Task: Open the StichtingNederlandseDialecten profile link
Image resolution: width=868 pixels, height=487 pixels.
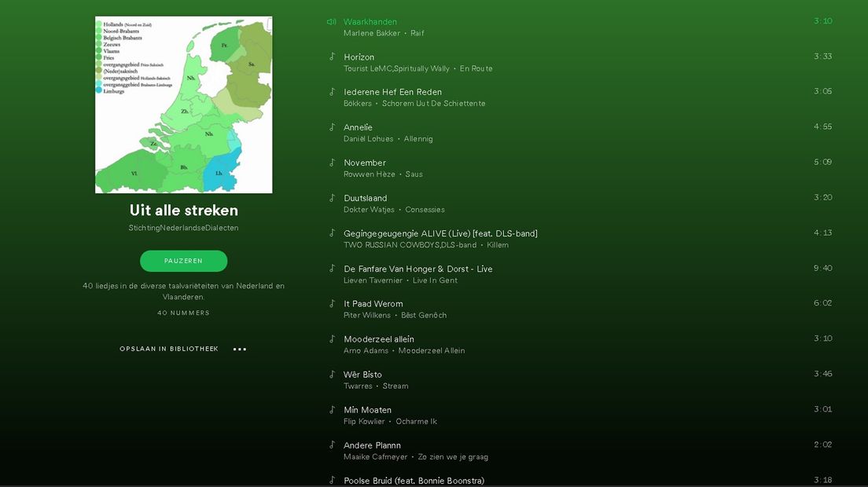Action: 183,228
